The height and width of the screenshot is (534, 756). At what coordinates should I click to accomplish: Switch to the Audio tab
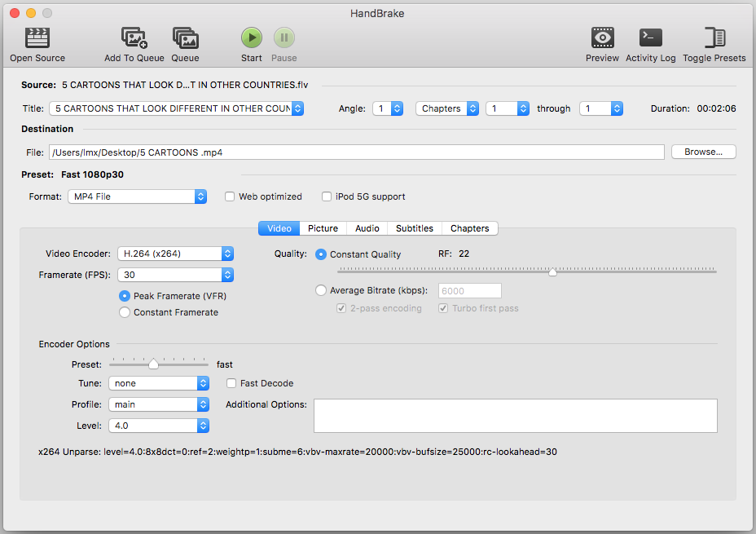(367, 228)
